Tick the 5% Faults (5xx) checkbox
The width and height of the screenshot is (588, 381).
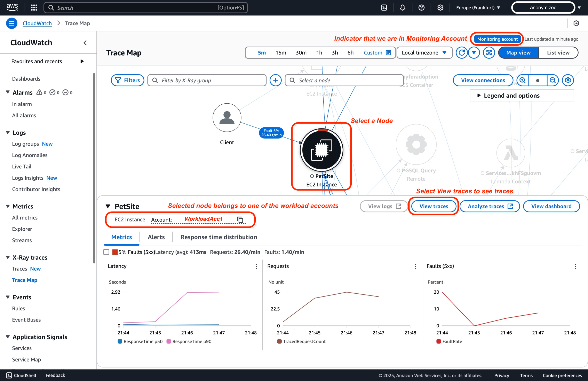coord(106,252)
